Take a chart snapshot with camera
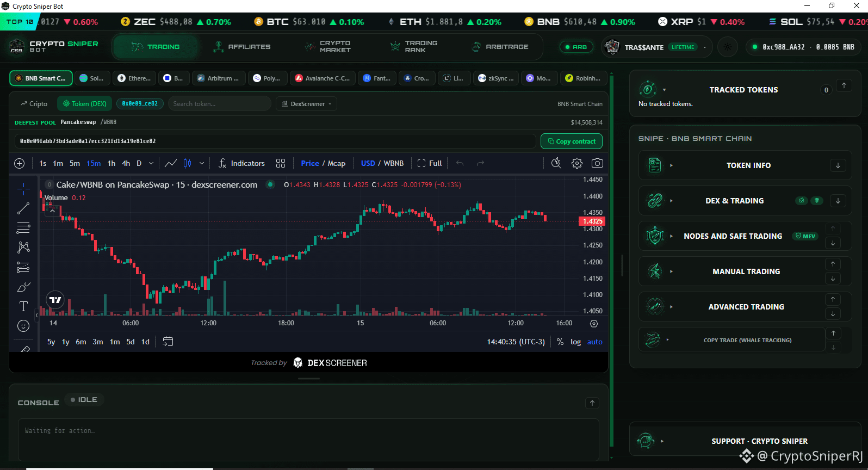The width and height of the screenshot is (868, 470). (x=597, y=163)
